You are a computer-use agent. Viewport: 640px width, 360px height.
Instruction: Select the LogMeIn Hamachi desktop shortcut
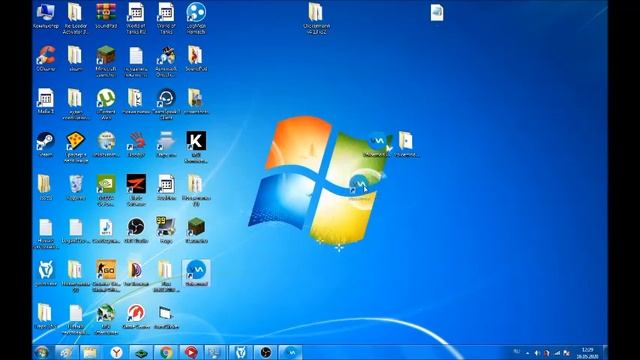[196, 13]
